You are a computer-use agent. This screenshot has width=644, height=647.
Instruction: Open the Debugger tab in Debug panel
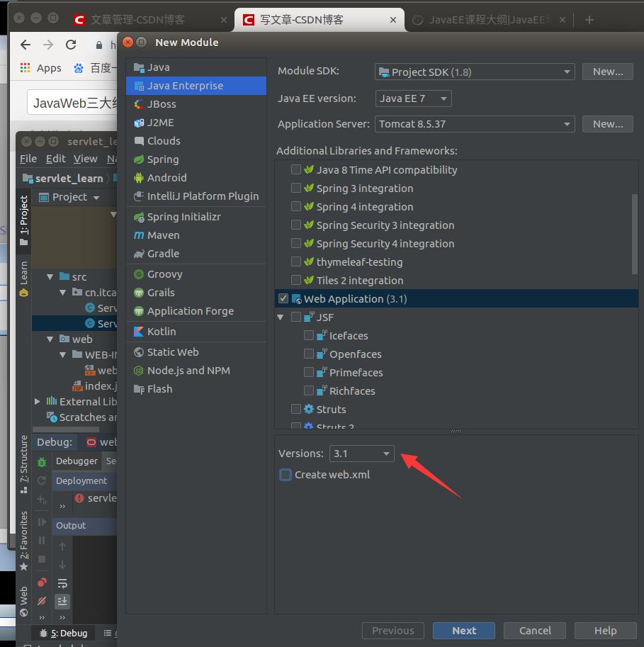[x=77, y=461]
